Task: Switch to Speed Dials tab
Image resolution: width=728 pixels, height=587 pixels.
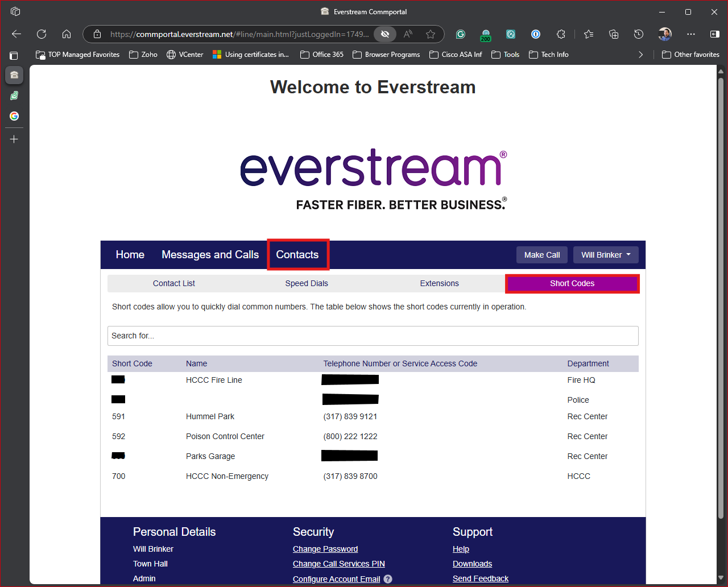Action: (x=307, y=283)
